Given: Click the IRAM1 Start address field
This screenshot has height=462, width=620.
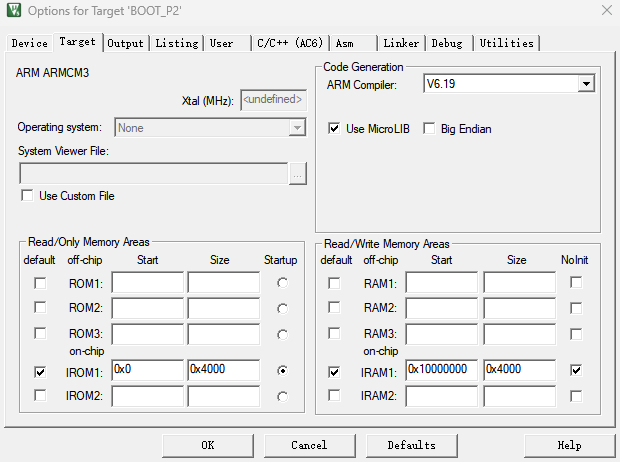Looking at the screenshot, I should 441,370.
